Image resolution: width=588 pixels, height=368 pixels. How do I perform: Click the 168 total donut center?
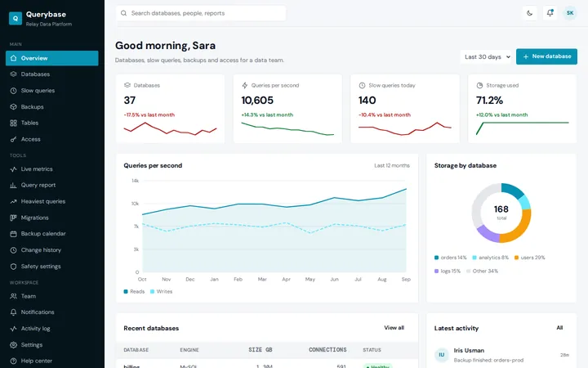click(x=501, y=212)
